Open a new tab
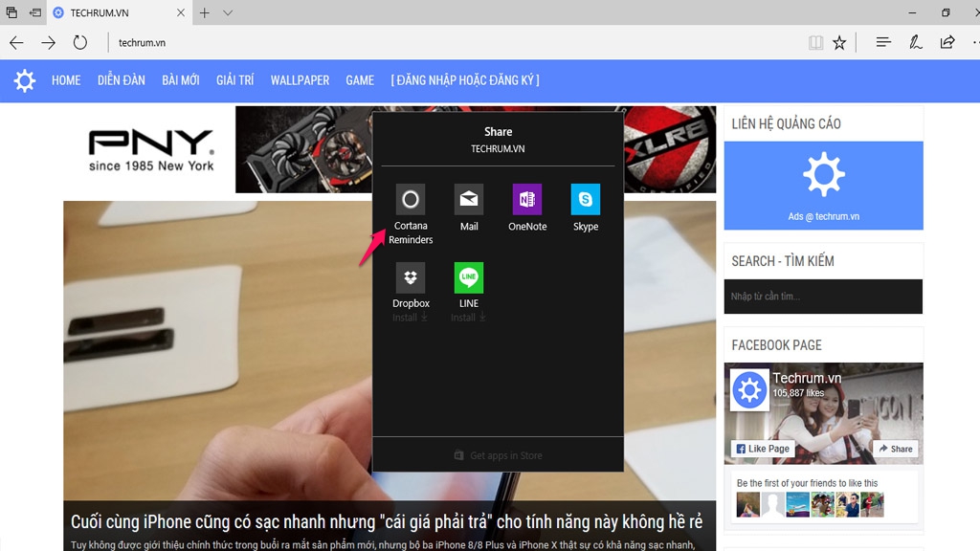Image resolution: width=980 pixels, height=551 pixels. pos(205,12)
